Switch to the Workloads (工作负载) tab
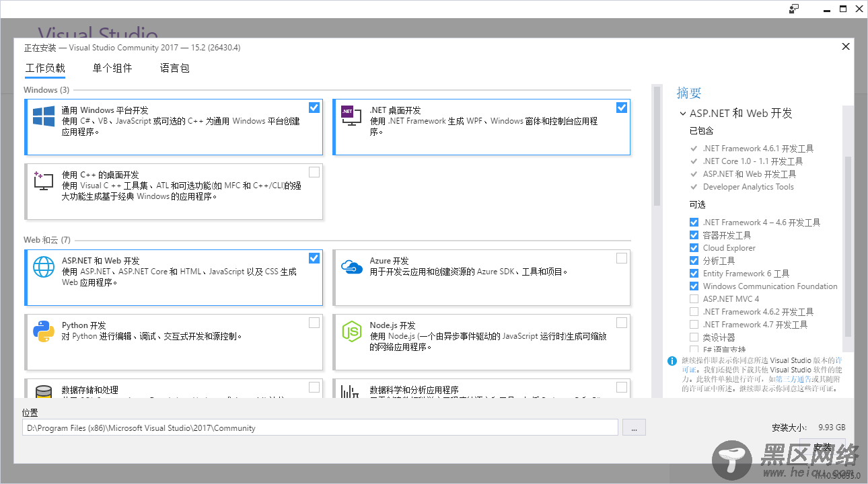The image size is (868, 484). click(x=45, y=68)
